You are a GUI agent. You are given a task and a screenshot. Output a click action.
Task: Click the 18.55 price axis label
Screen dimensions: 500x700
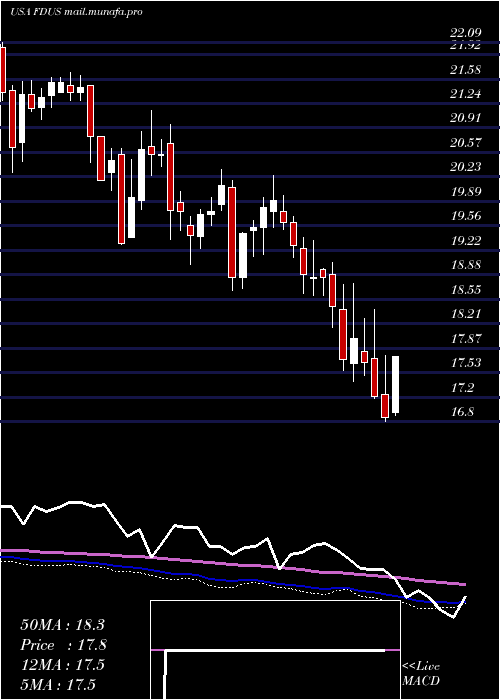tap(465, 290)
